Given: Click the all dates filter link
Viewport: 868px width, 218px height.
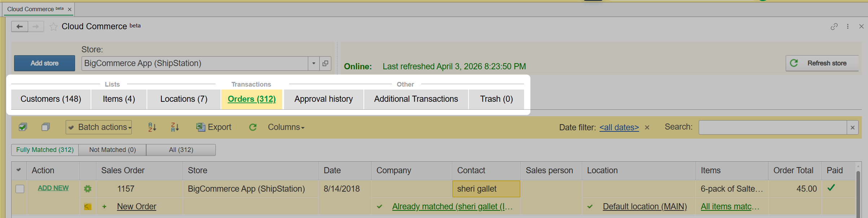Looking at the screenshot, I should [x=619, y=127].
